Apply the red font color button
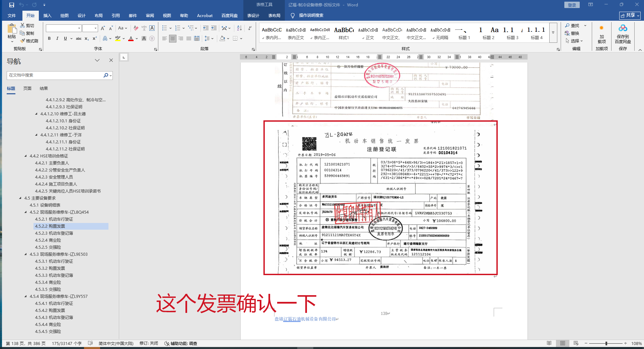644x349 pixels. pos(131,38)
